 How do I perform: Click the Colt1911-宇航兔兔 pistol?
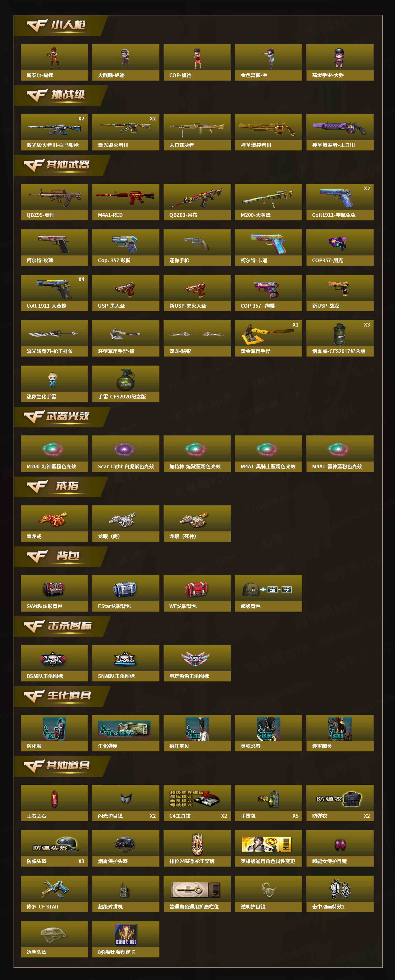click(340, 202)
